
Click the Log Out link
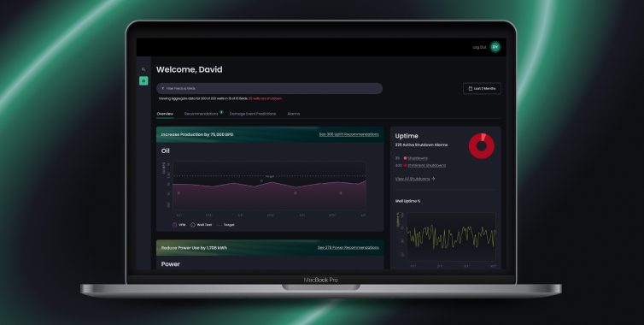tap(479, 47)
